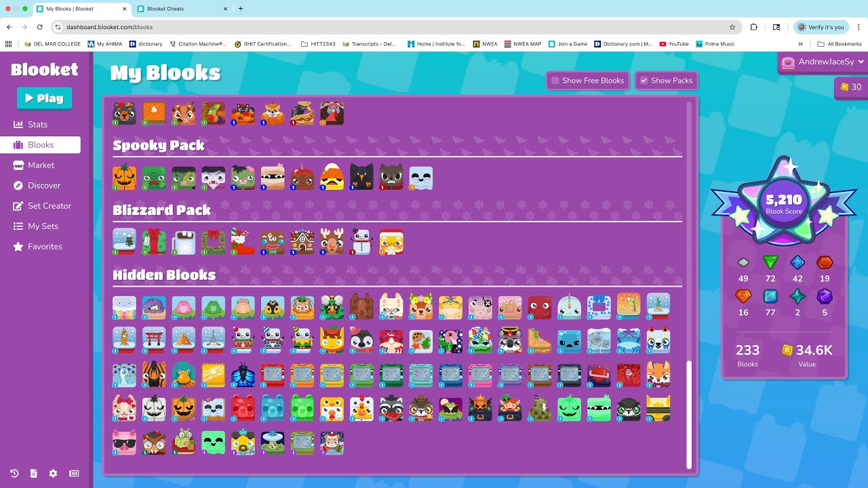Open the news icon in sidebar footer
This screenshot has height=488, width=868.
pyautogui.click(x=74, y=474)
